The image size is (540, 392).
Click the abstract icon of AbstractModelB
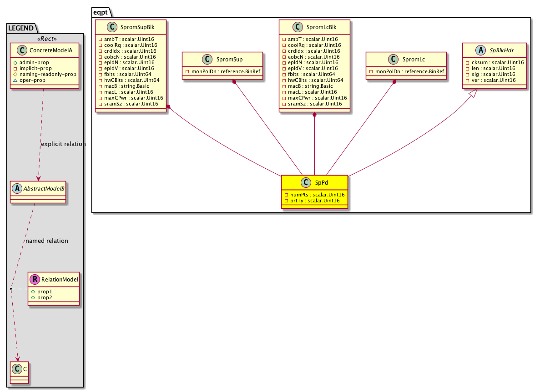[17, 187]
